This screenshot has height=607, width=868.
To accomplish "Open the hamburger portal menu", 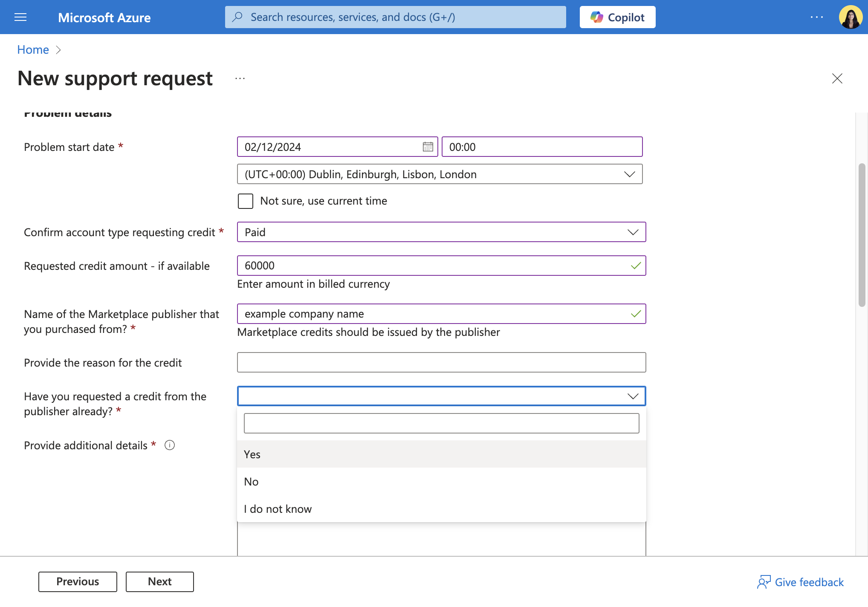I will click(x=20, y=17).
